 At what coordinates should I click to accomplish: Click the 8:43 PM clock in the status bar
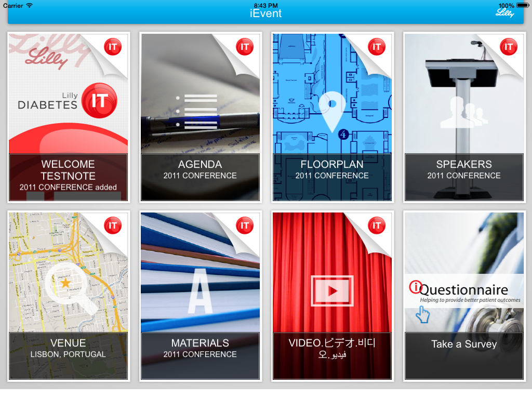(265, 5)
